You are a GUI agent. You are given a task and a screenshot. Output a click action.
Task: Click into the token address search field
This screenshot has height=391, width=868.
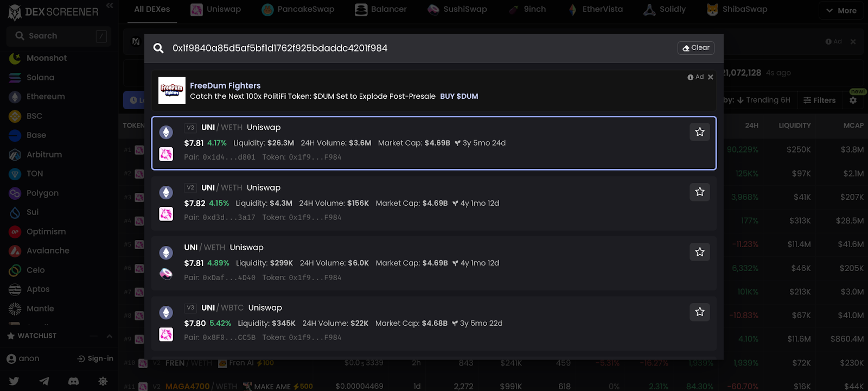tap(420, 48)
